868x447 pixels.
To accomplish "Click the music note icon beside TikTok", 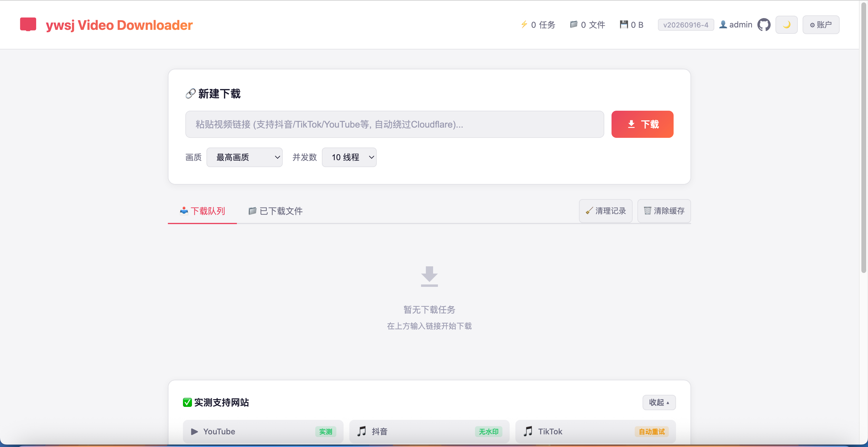I will pos(528,432).
